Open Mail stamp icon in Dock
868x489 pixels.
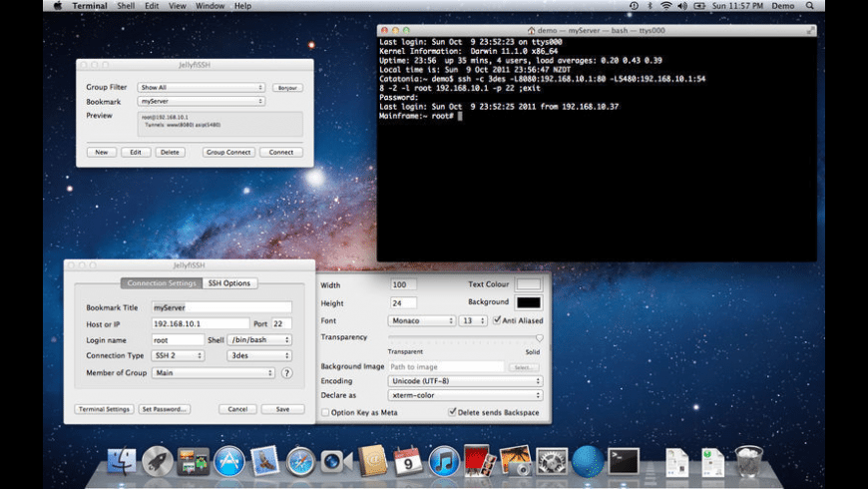coord(265,461)
